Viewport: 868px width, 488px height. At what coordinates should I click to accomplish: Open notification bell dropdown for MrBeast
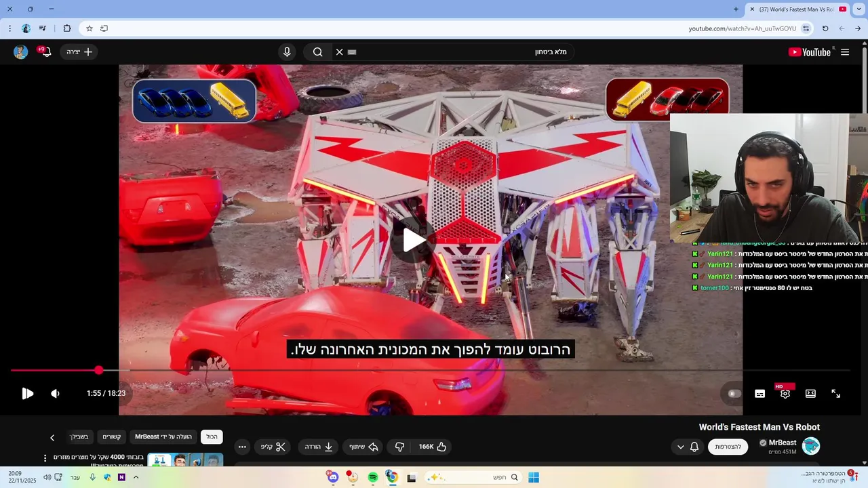point(687,447)
